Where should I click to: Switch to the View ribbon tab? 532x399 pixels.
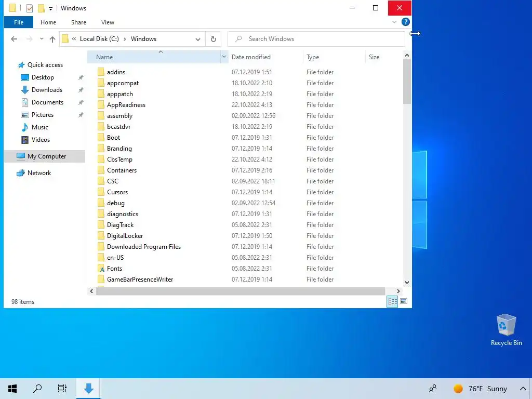[x=108, y=22]
